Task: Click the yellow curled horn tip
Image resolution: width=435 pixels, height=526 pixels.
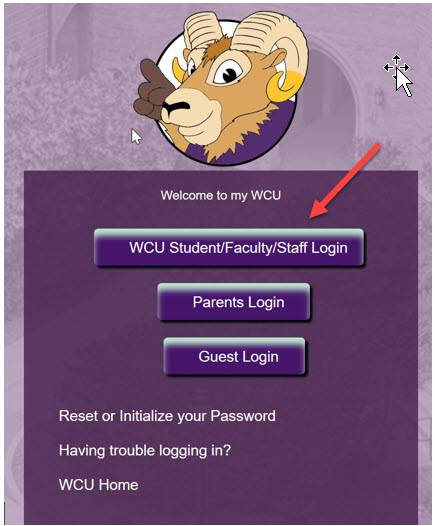Action: pyautogui.click(x=284, y=87)
